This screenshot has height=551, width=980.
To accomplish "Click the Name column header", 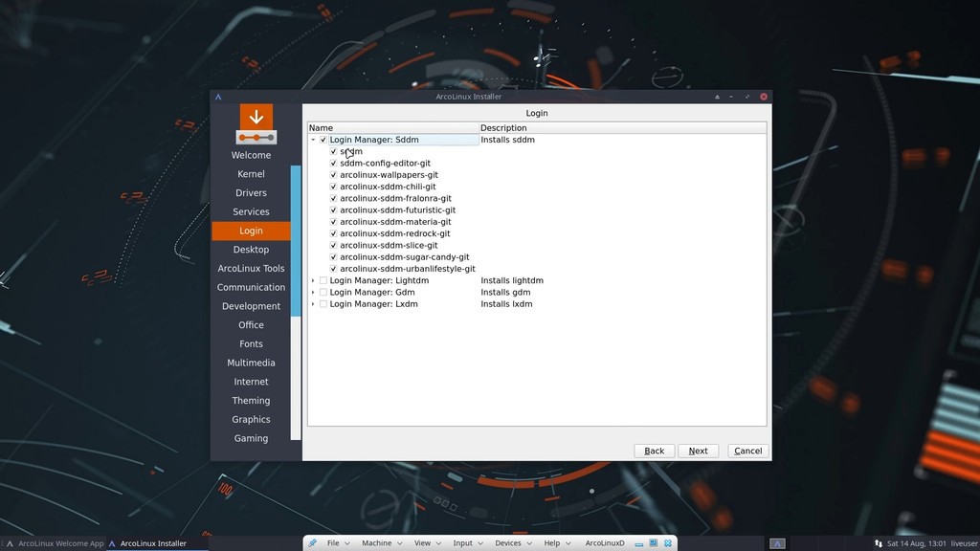I will tap(393, 128).
